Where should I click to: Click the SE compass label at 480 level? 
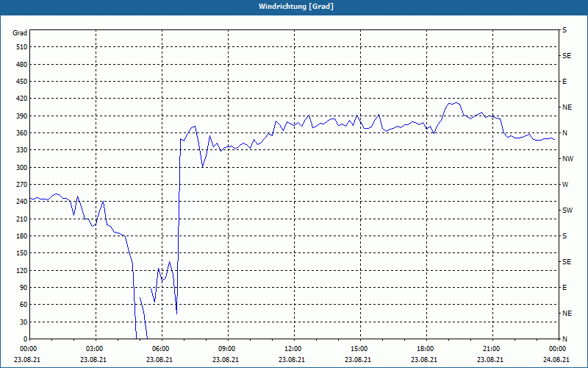point(567,56)
